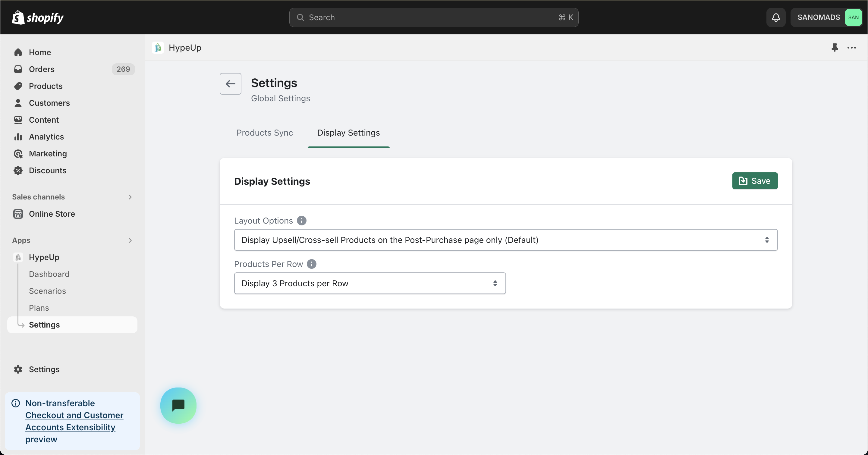Open the three-dot more actions menu
Screen dimensions: 868x455
[x=851, y=48]
